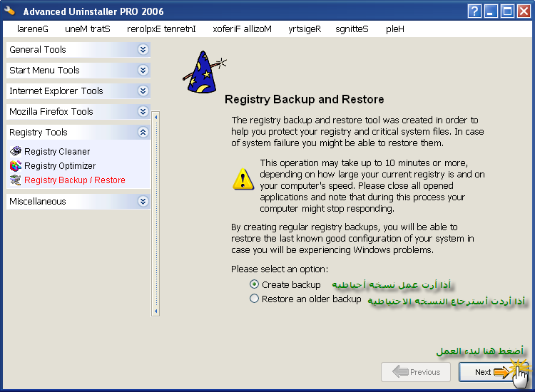Expand the Mozilla Firefox Tools chevron
Image resolution: width=535 pixels, height=392 pixels.
pos(143,111)
